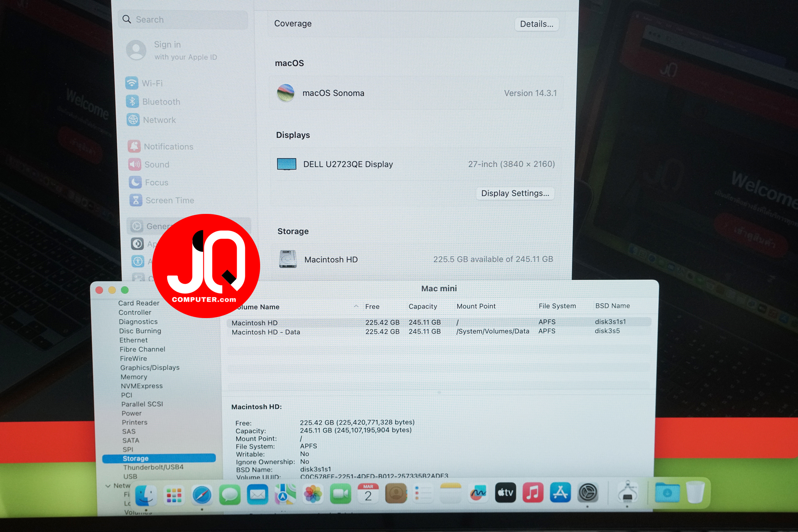Viewport: 798px width, 532px height.
Task: Select FireWire in hardware list
Action: tap(133, 358)
